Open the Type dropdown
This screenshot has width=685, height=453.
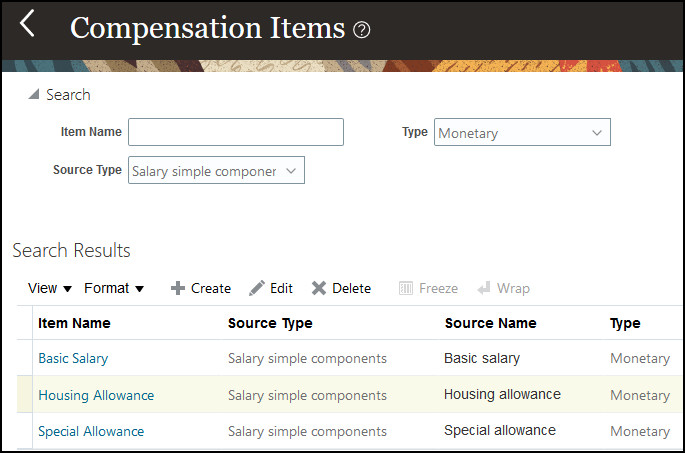click(597, 132)
